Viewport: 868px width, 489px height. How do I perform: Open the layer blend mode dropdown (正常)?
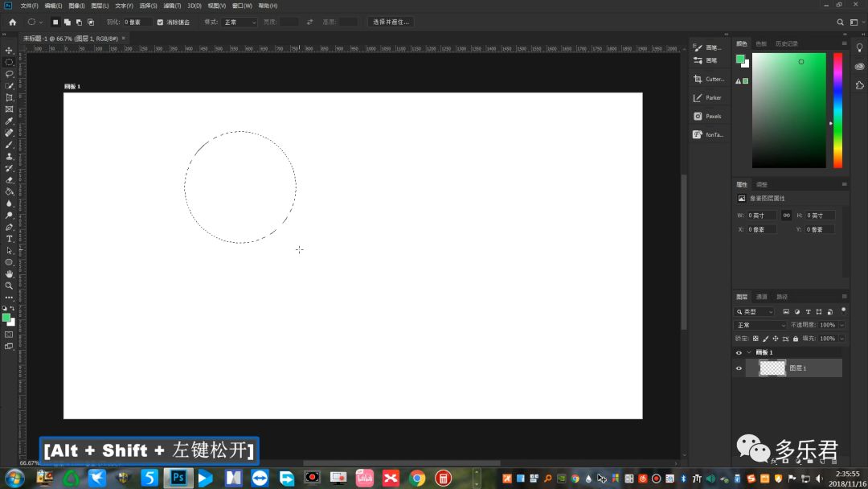pyautogui.click(x=761, y=325)
